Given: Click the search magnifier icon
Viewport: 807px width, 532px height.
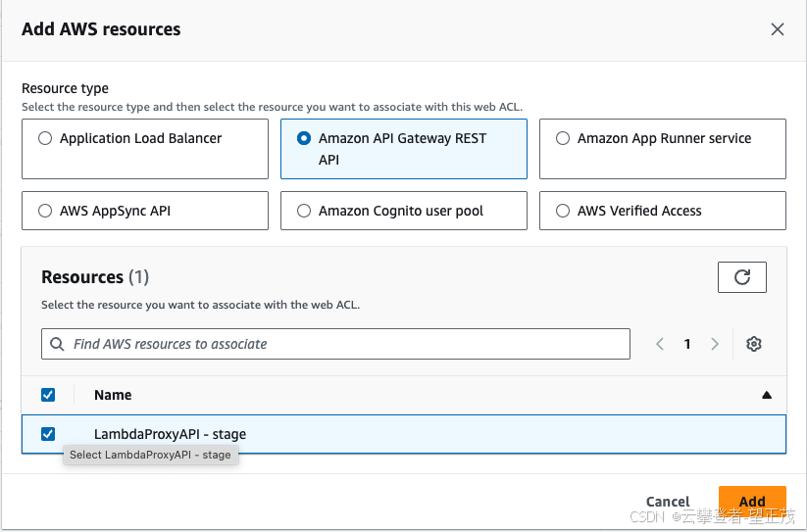Looking at the screenshot, I should [57, 344].
